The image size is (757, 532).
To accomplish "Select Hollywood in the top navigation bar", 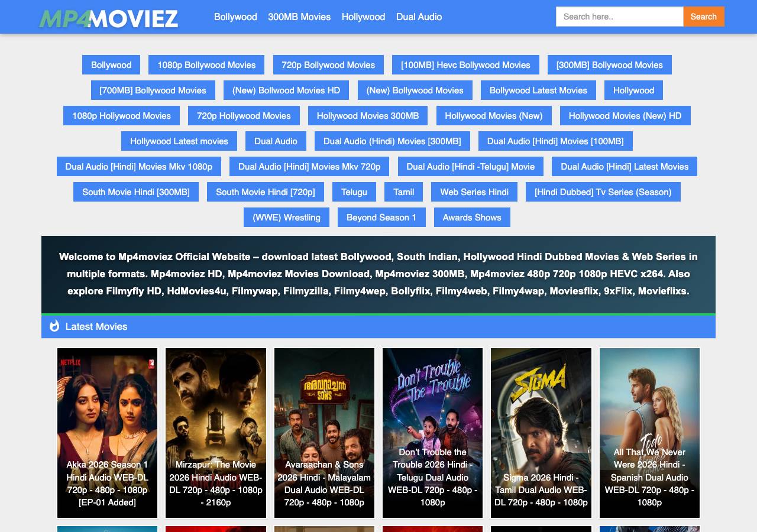I will [x=363, y=17].
